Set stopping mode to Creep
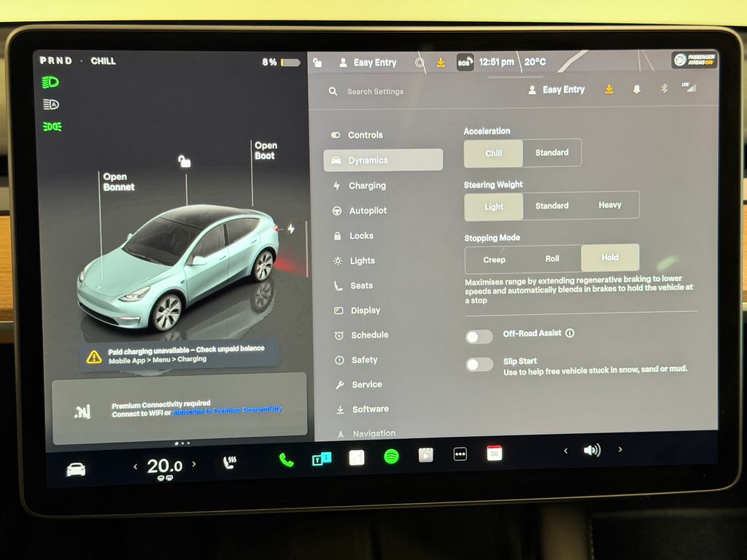 [494, 260]
